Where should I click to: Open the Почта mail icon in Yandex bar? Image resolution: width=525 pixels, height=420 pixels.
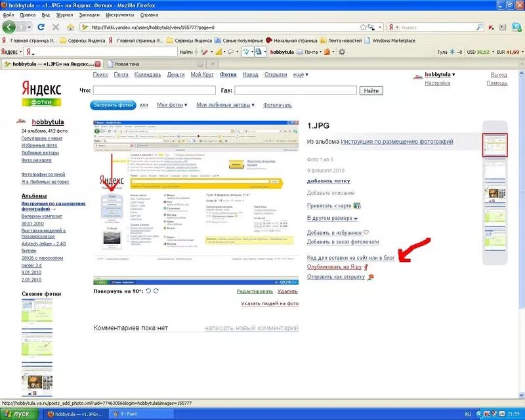pyautogui.click(x=300, y=52)
